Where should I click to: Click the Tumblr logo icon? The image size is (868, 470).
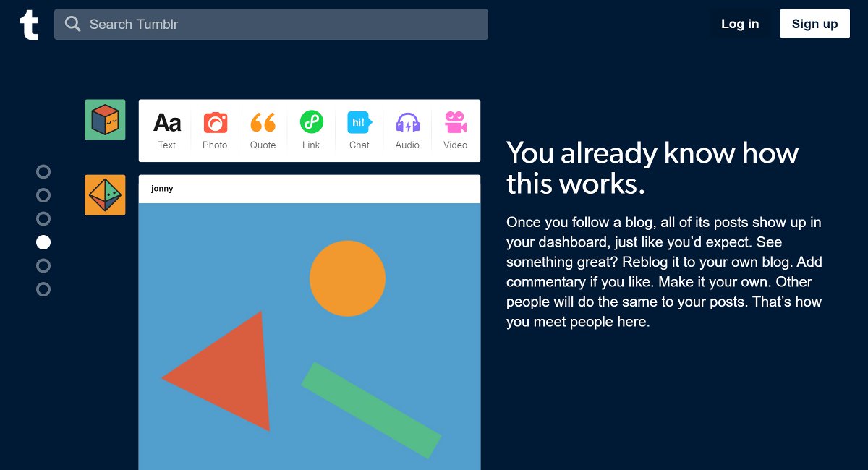(x=29, y=25)
